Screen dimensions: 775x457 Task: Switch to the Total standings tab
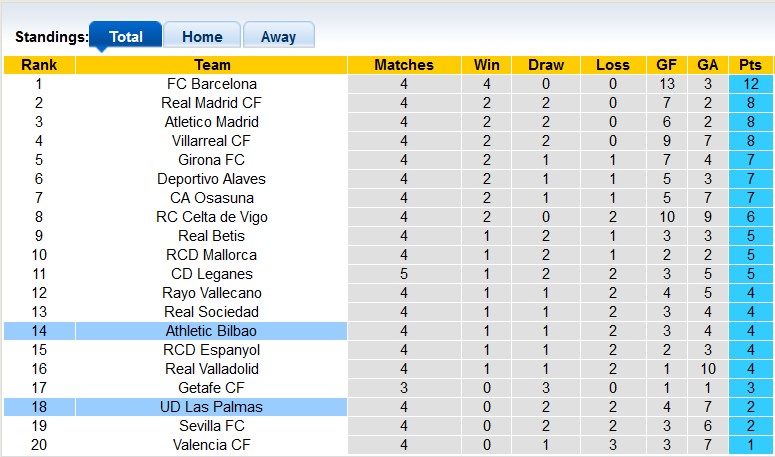[x=125, y=36]
